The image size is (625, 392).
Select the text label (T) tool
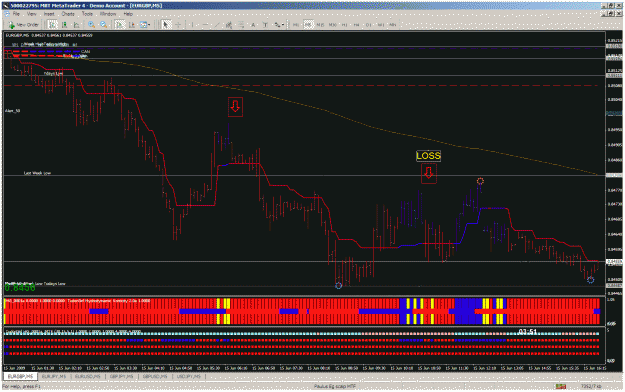click(265, 25)
